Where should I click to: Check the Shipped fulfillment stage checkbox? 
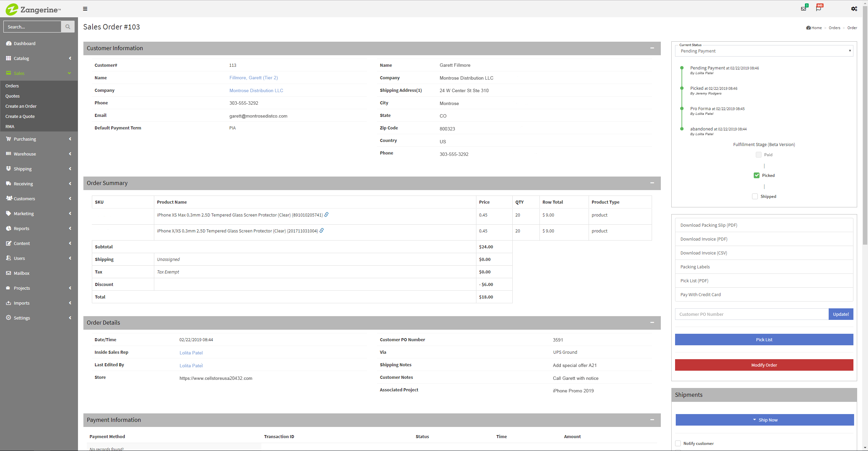[755, 197]
